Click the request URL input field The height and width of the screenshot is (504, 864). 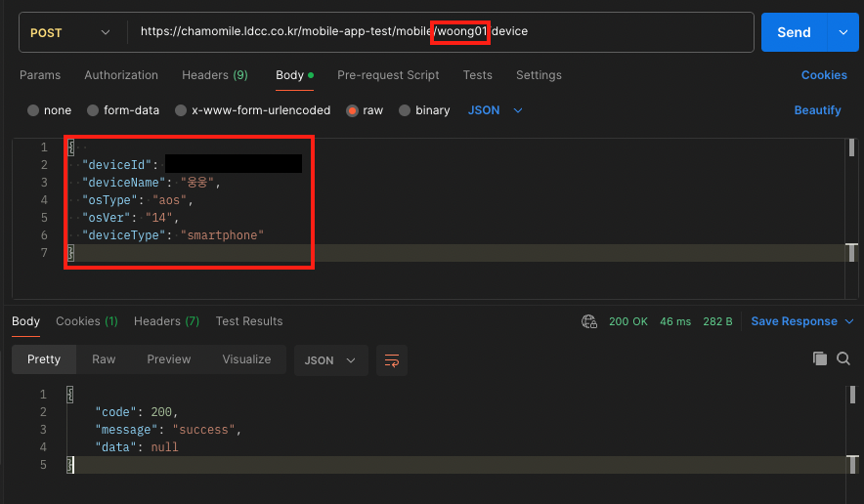click(x=440, y=32)
